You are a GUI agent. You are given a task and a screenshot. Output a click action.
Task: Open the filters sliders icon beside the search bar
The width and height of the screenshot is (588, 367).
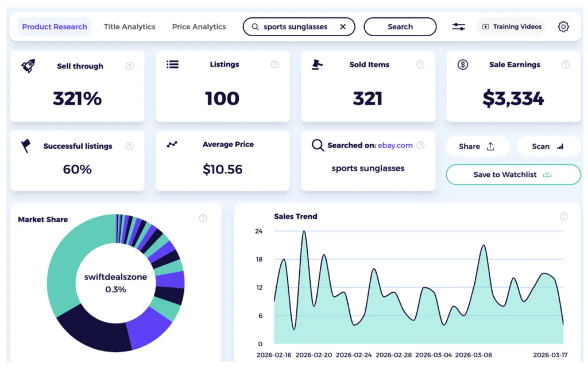458,26
